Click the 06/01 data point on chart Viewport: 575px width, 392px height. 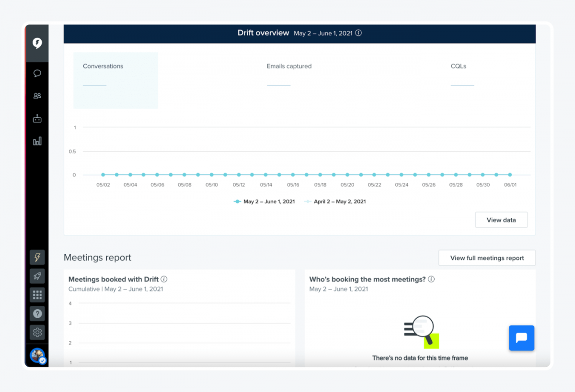point(510,175)
